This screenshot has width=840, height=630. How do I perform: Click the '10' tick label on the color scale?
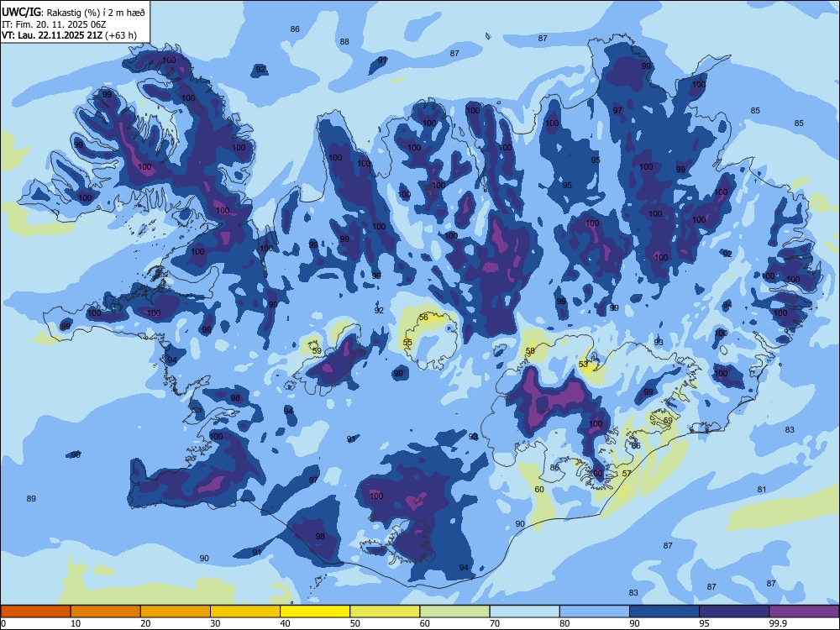point(76,623)
